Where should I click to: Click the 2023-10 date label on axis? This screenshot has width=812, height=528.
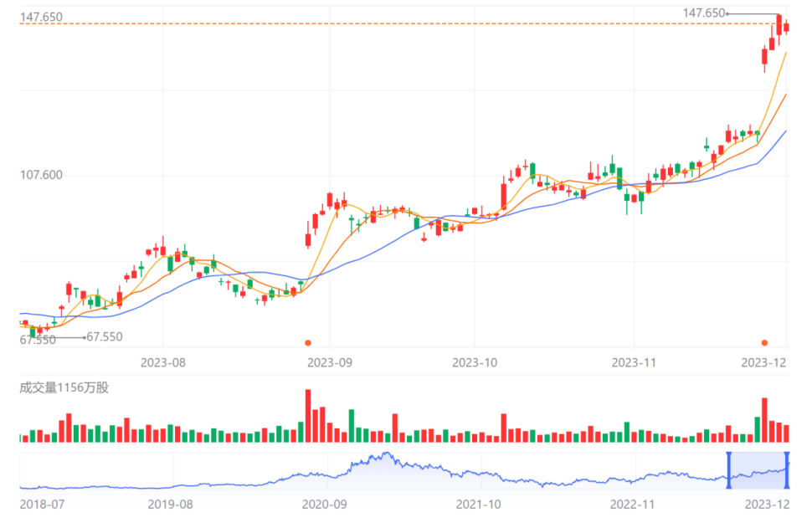tap(475, 362)
